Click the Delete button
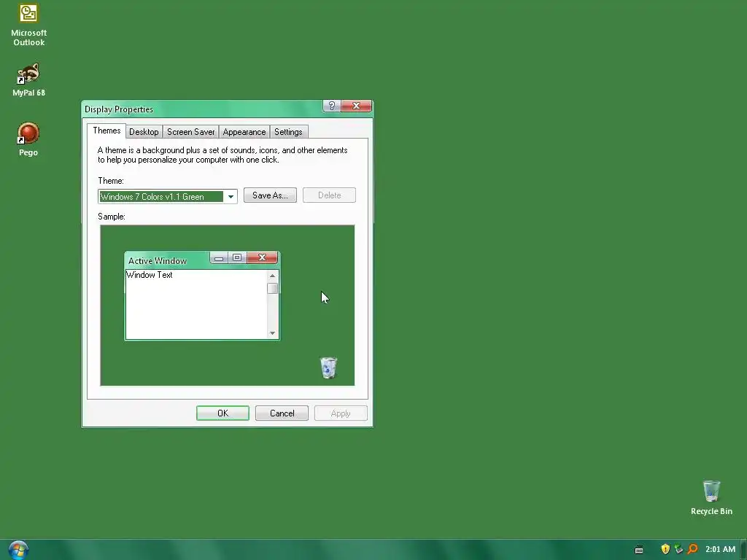Viewport: 747px width, 560px height. point(329,195)
